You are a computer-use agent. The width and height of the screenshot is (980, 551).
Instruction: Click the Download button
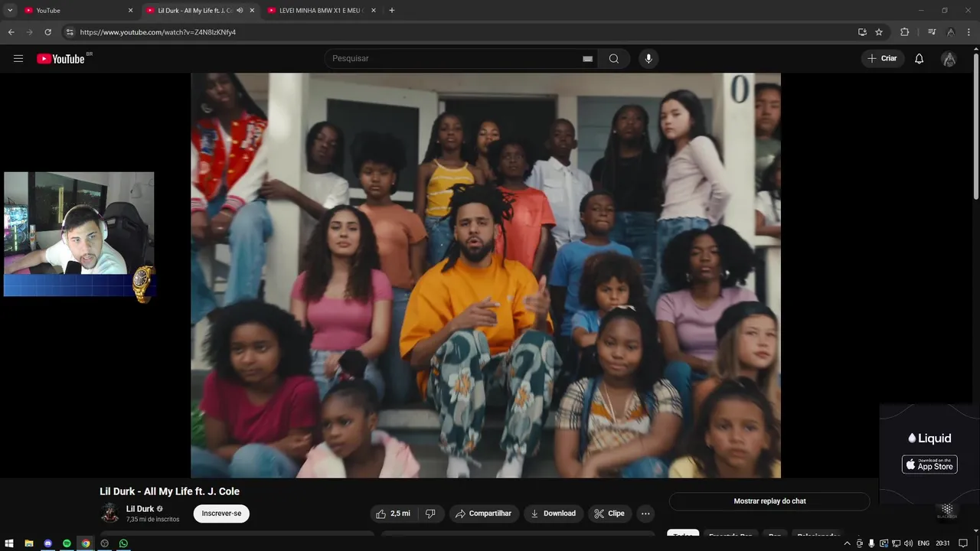point(553,514)
